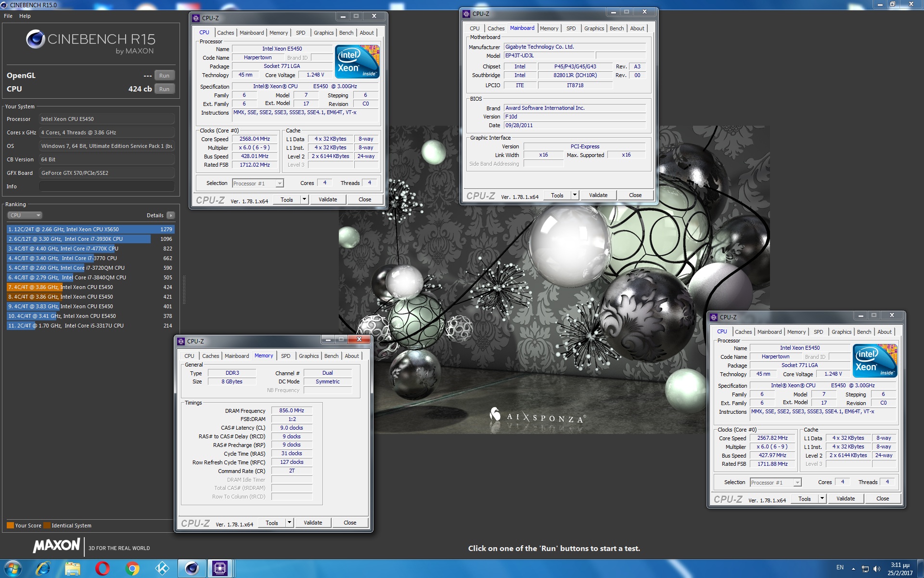Click the EN language indicator in tray
The image size is (924, 578).
(x=840, y=567)
